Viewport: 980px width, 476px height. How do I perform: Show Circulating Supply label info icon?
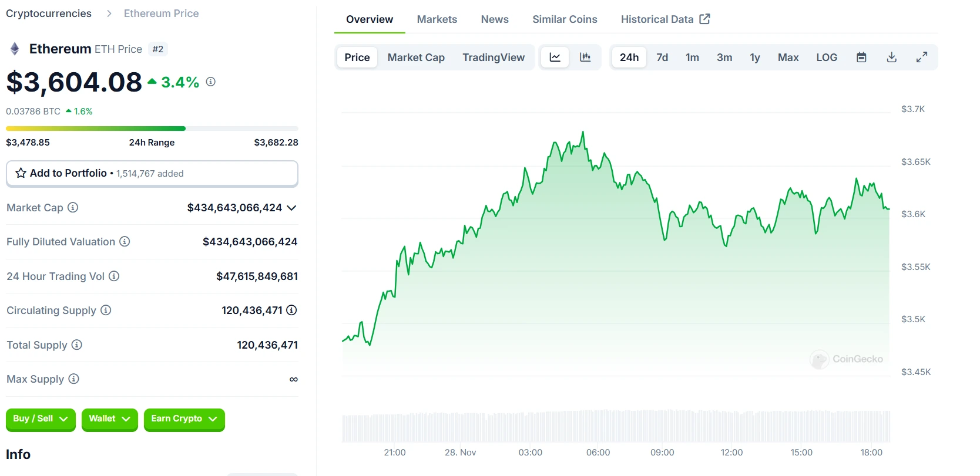pyautogui.click(x=106, y=310)
